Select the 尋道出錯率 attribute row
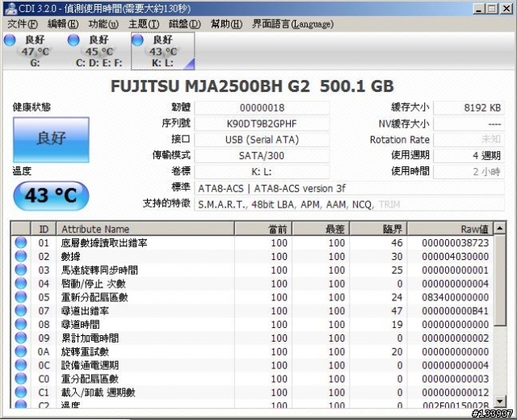This screenshot has width=517, height=420. pos(252,311)
